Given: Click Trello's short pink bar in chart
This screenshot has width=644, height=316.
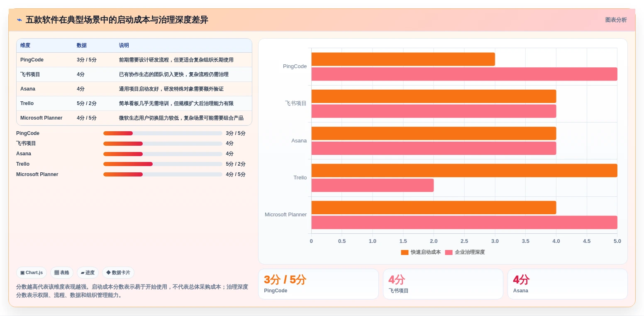Looking at the screenshot, I should [373, 185].
